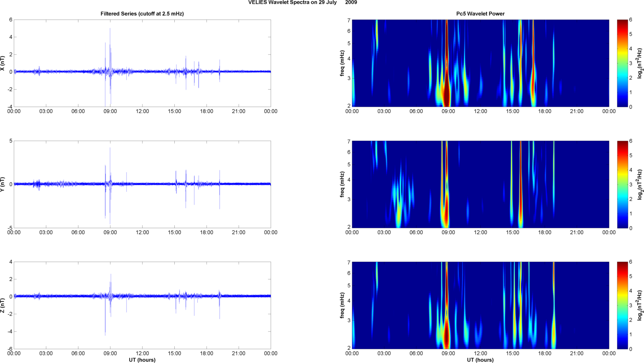Select the top Pc5 wavelet power spectrogram
This screenshot has height=363, width=644.
pos(480,63)
